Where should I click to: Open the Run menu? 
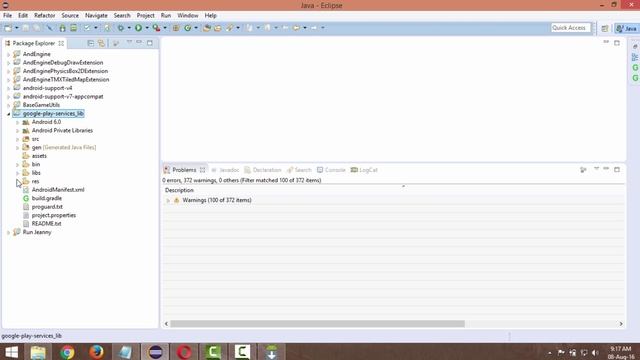point(166,16)
